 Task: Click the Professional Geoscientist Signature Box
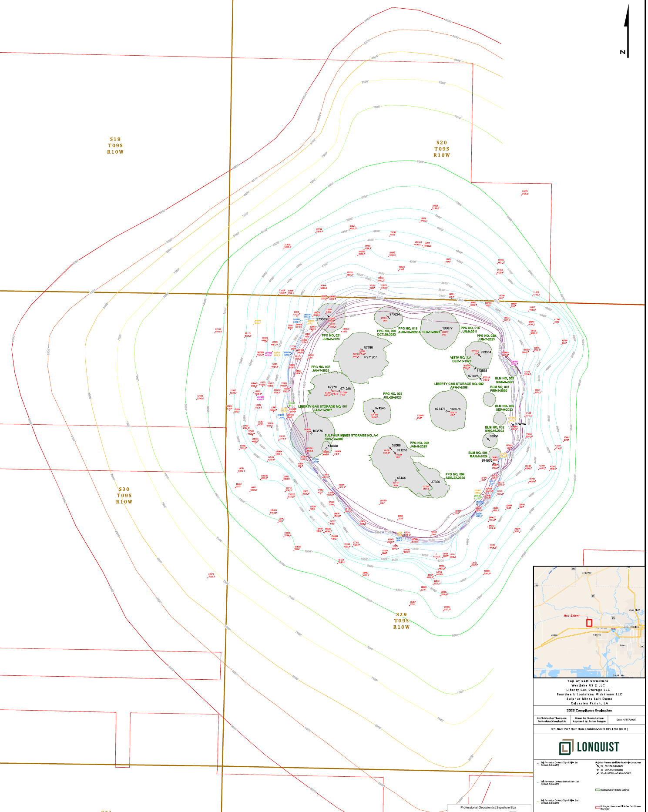tap(488, 808)
